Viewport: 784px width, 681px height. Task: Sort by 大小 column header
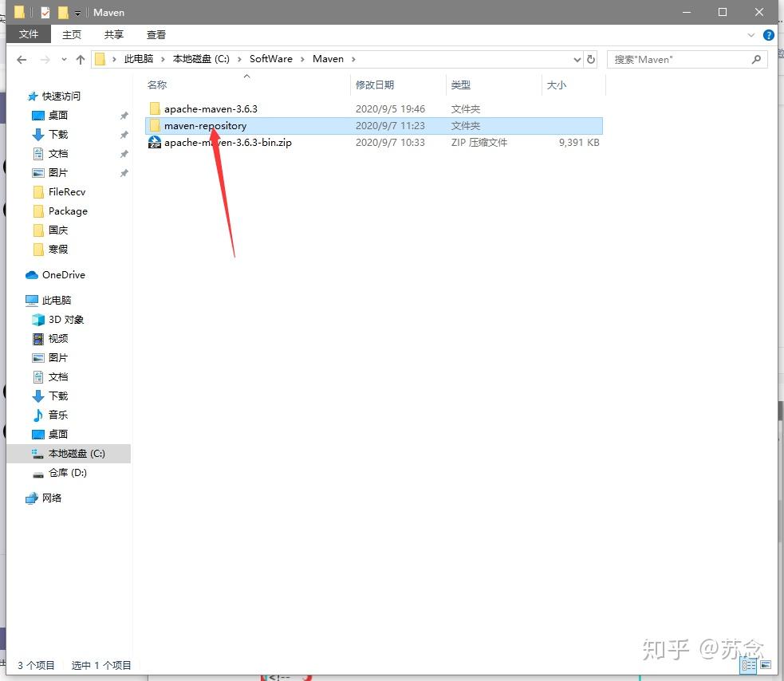(x=557, y=85)
